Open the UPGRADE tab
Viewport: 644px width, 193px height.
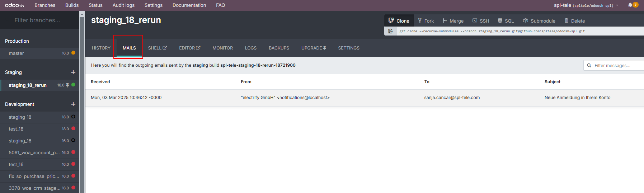pyautogui.click(x=314, y=48)
